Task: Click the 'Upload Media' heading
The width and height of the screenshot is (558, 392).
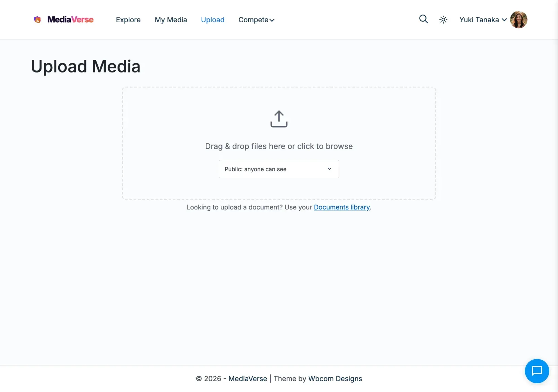Action: click(86, 66)
